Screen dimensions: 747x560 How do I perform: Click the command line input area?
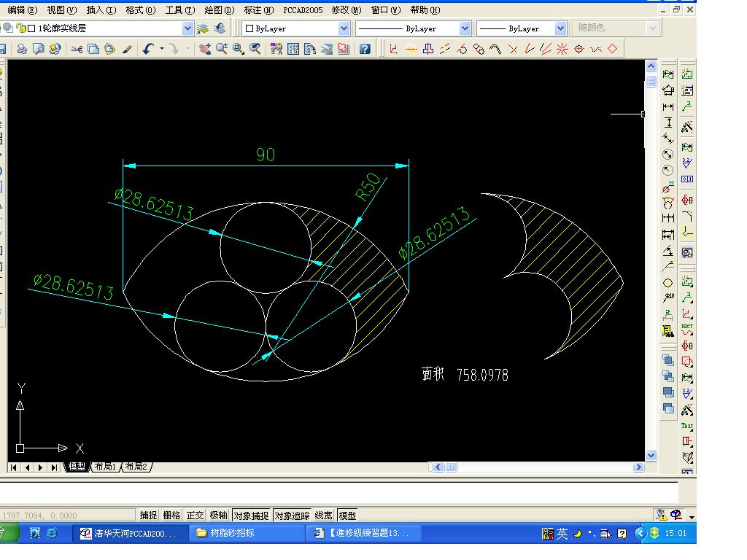click(338, 494)
